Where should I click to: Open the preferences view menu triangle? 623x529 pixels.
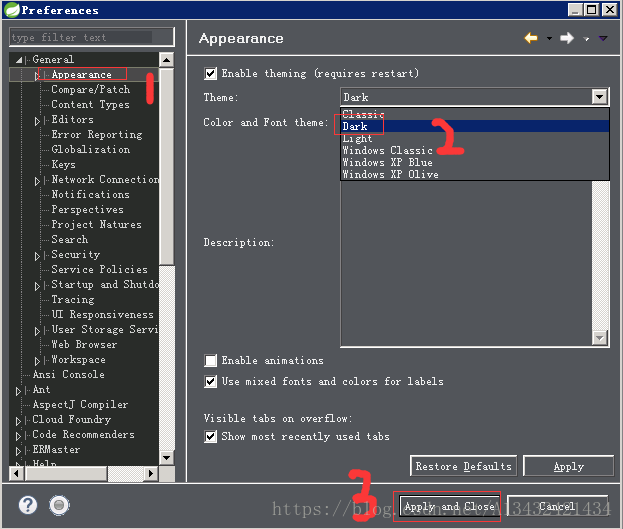click(x=603, y=39)
